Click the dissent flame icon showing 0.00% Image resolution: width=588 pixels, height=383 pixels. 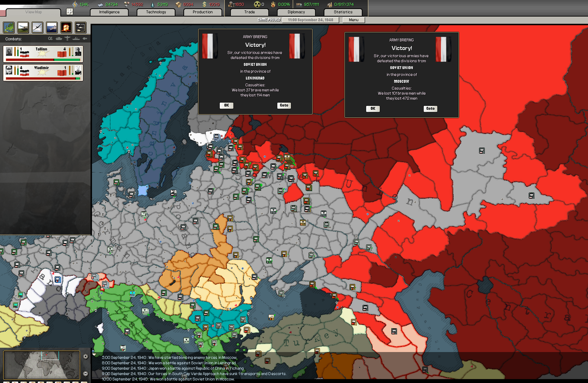pyautogui.click(x=274, y=4)
